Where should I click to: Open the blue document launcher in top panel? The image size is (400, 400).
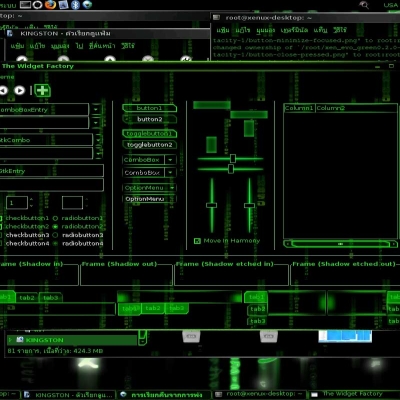point(63,5)
